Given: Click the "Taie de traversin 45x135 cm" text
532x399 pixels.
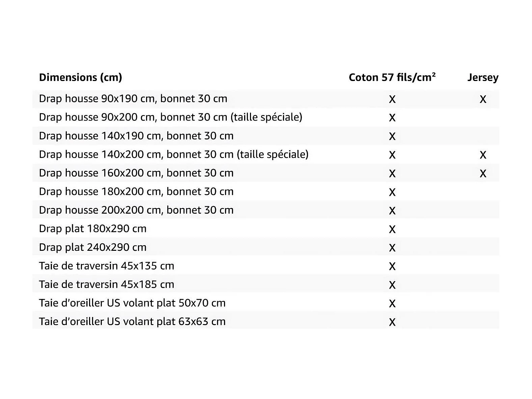Looking at the screenshot, I should pyautogui.click(x=106, y=266).
